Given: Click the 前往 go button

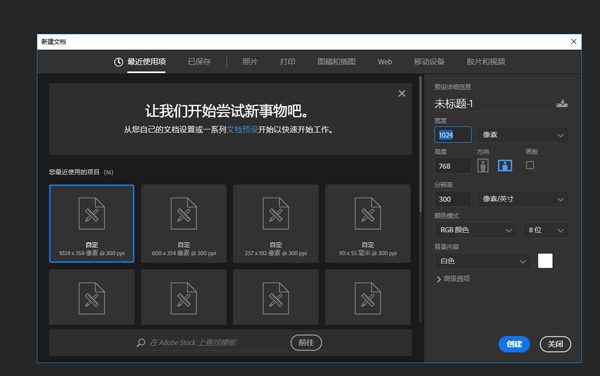Looking at the screenshot, I should click(306, 342).
